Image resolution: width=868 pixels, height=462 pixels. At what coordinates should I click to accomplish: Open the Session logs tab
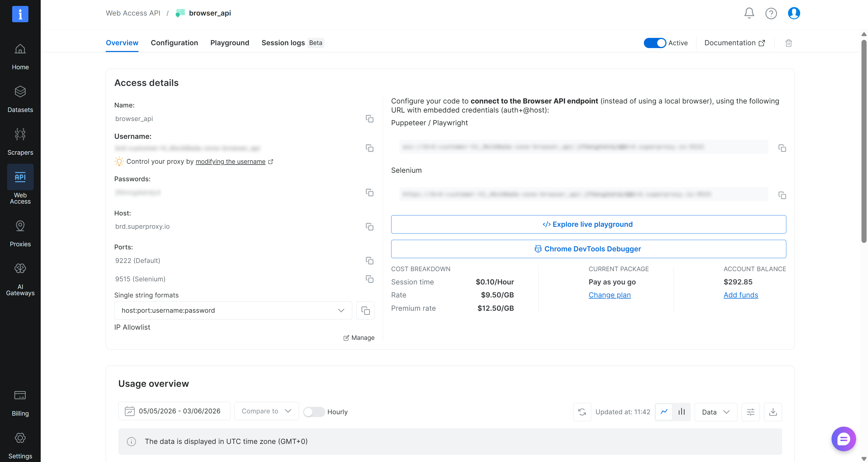pyautogui.click(x=293, y=43)
